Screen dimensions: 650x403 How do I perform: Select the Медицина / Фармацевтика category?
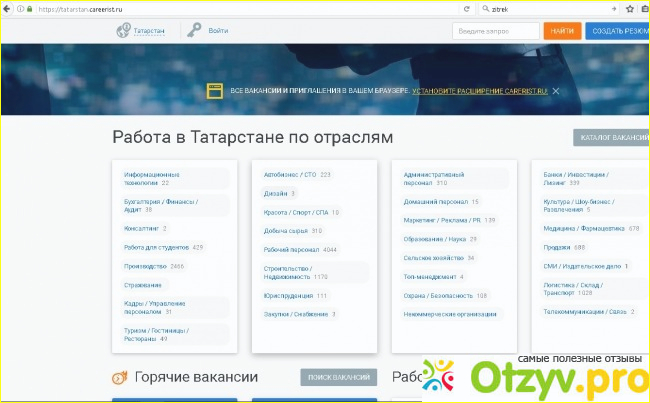579,228
